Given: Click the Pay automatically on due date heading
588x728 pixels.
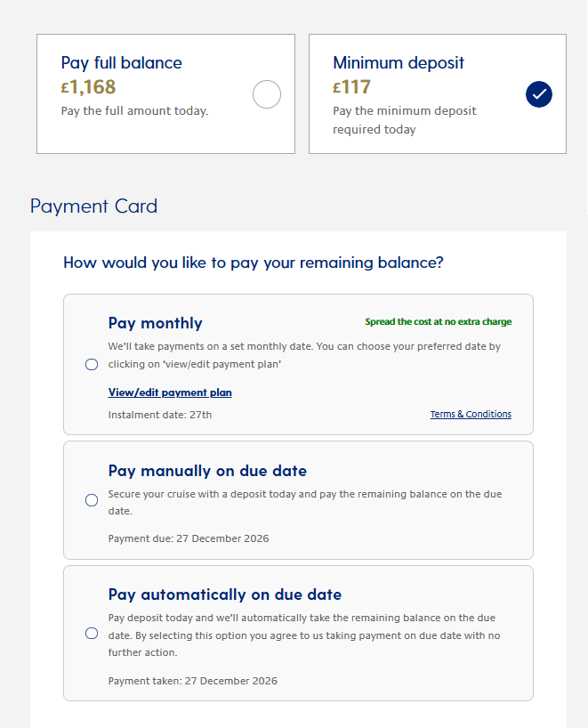Looking at the screenshot, I should coord(225,595).
